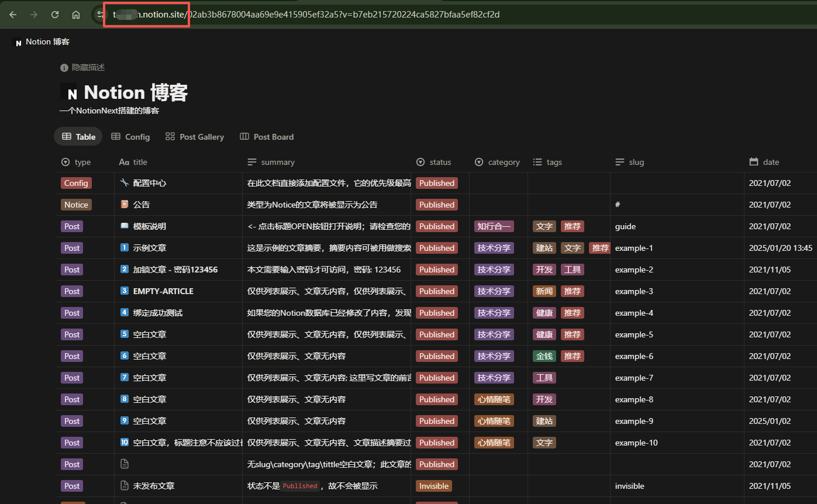Click the number 4 icon beside 绑定成功测试
Viewport: 817px width, 504px height.
(124, 313)
